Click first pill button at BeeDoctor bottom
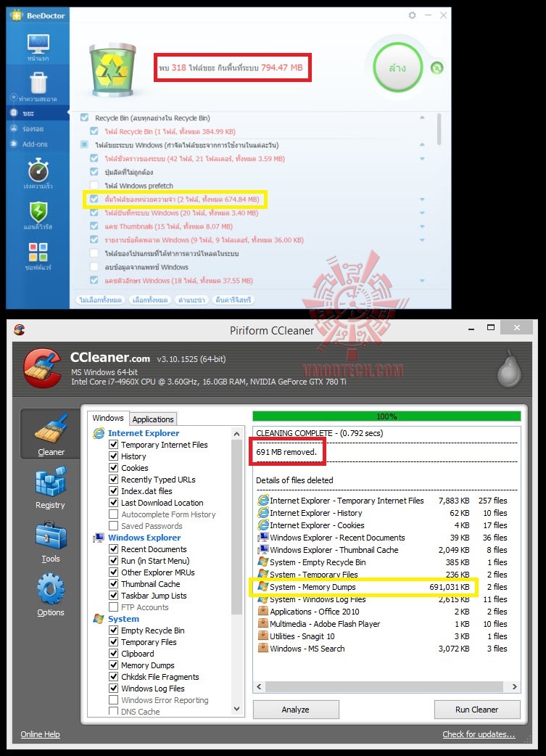 coord(101,300)
